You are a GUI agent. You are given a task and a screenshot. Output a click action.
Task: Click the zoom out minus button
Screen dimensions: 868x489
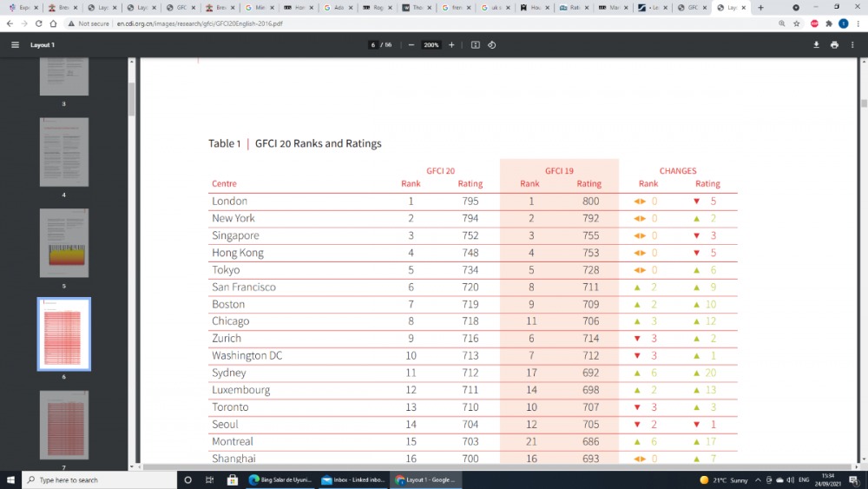(x=411, y=44)
